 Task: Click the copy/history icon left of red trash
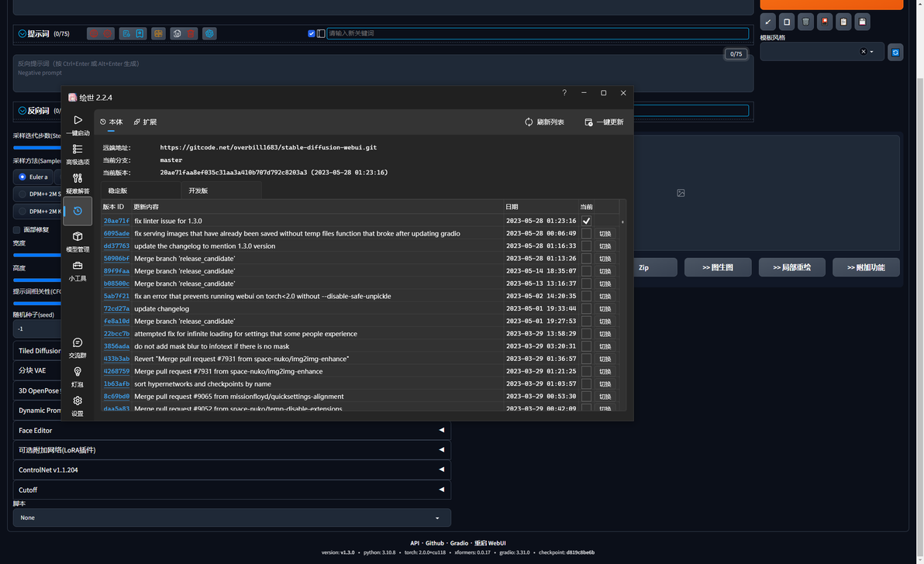point(177,33)
